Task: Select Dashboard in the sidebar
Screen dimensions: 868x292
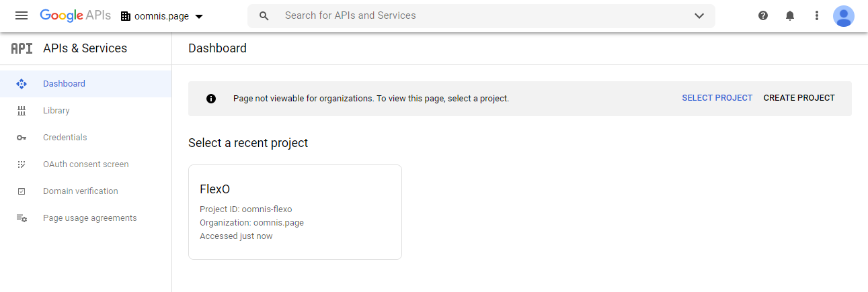Action: (86, 84)
